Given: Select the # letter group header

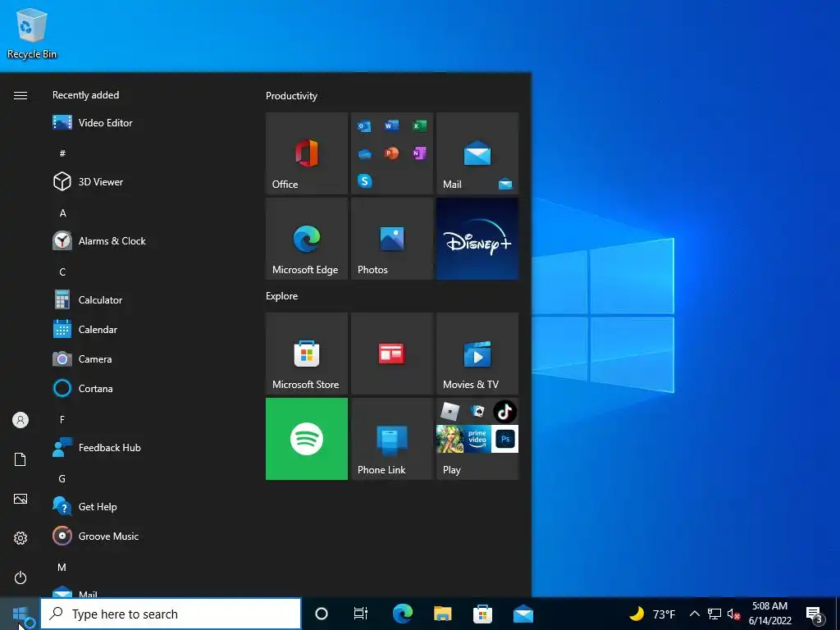Looking at the screenshot, I should [x=62, y=153].
